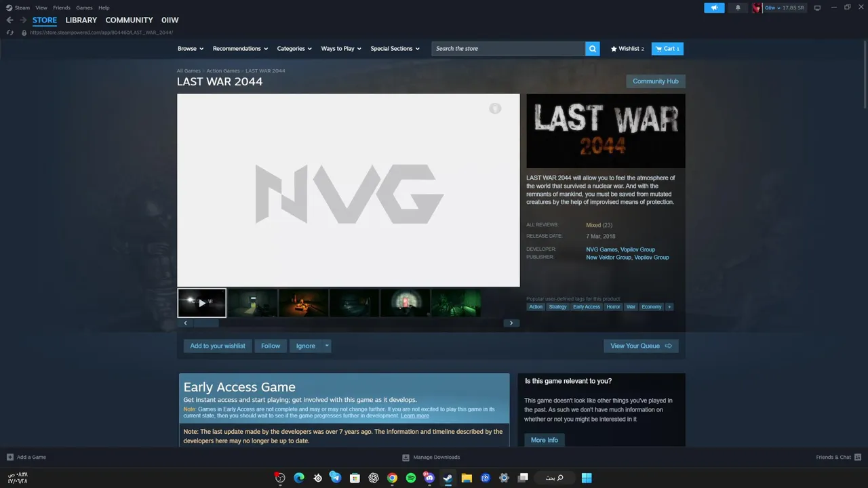The width and height of the screenshot is (868, 488).
Task: Open Task View from the taskbar
Action: 523,478
